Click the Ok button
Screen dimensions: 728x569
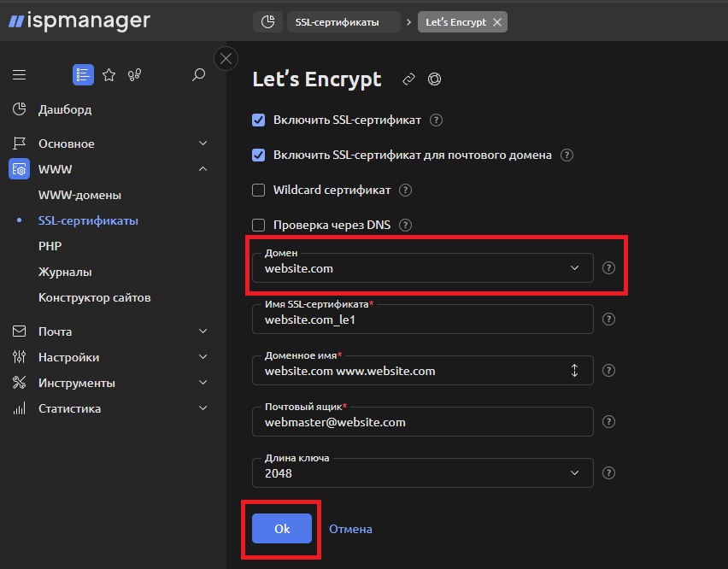click(x=281, y=528)
